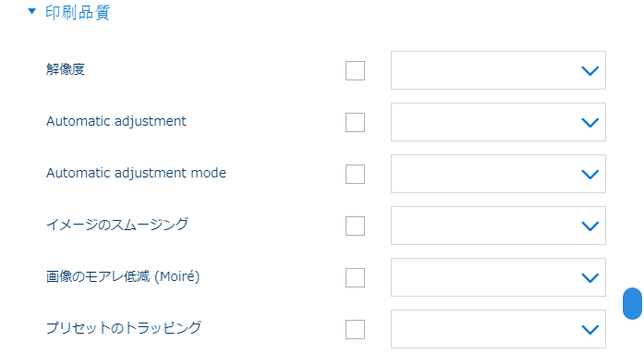The image size is (644, 354).
Task: Open the Automatic adjustment combo box
Action: (498, 122)
